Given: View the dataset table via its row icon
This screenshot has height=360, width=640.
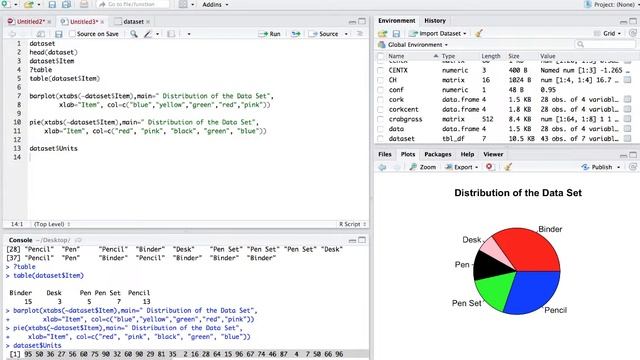Looking at the screenshot, I should pyautogui.click(x=628, y=139).
